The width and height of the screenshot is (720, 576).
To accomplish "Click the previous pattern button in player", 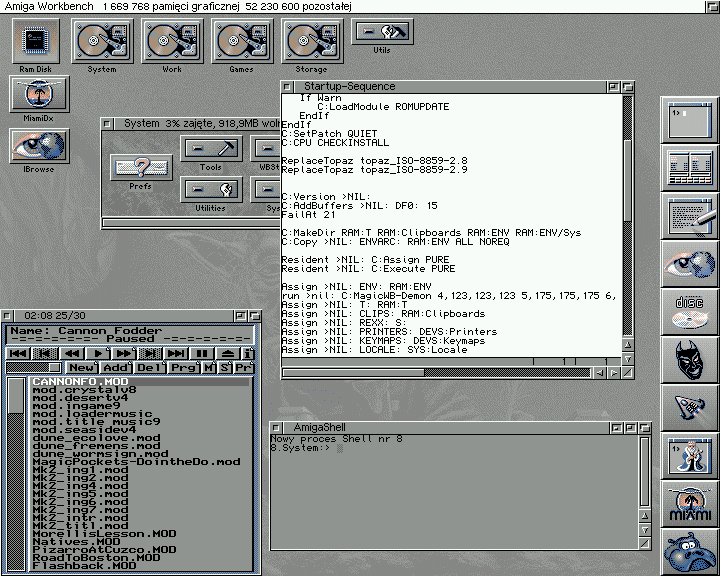I will tap(45, 353).
